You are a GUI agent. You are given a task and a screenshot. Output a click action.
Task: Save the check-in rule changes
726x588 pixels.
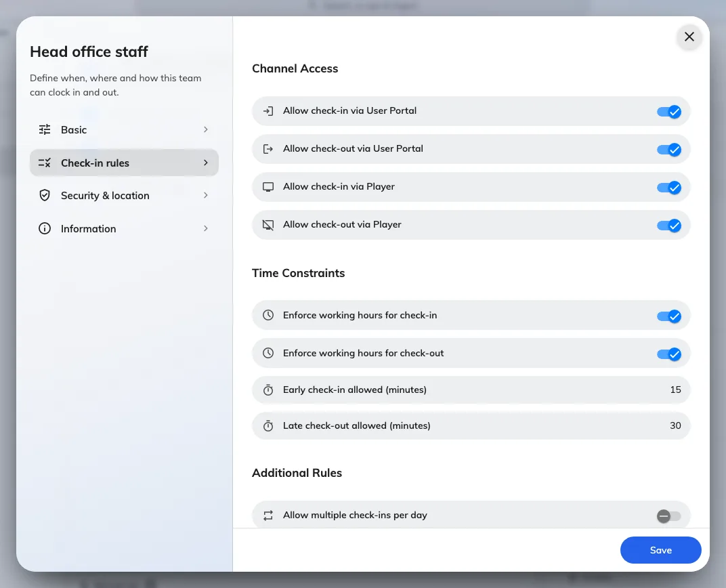(x=661, y=550)
